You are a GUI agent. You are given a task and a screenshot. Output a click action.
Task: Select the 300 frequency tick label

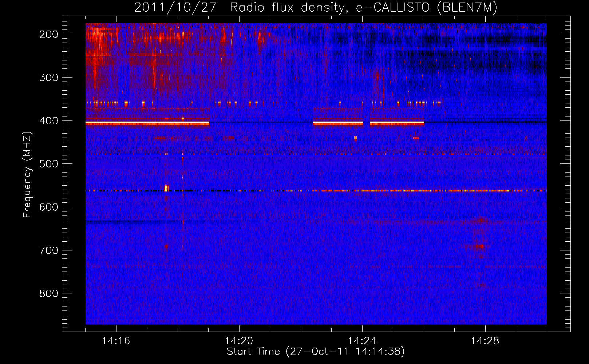(x=48, y=78)
